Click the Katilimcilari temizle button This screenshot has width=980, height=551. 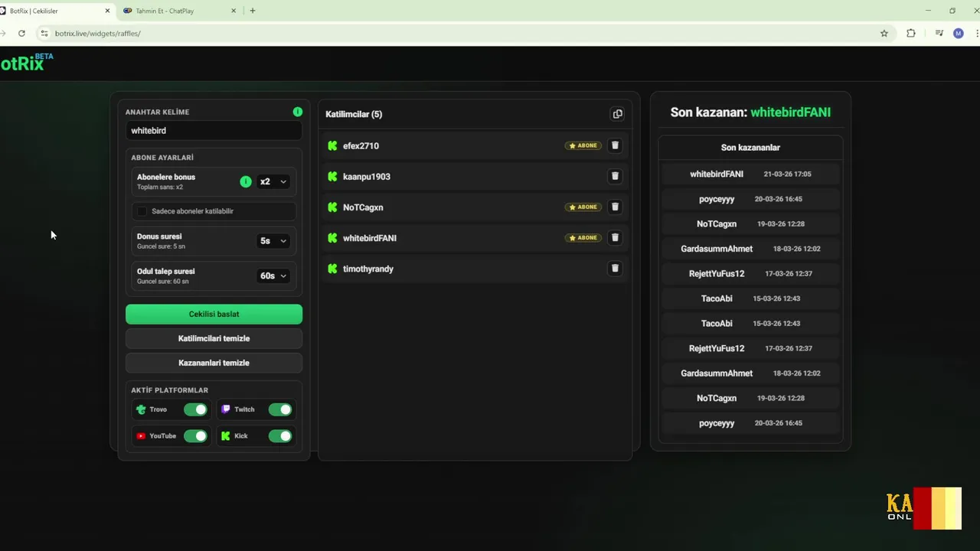pos(214,338)
